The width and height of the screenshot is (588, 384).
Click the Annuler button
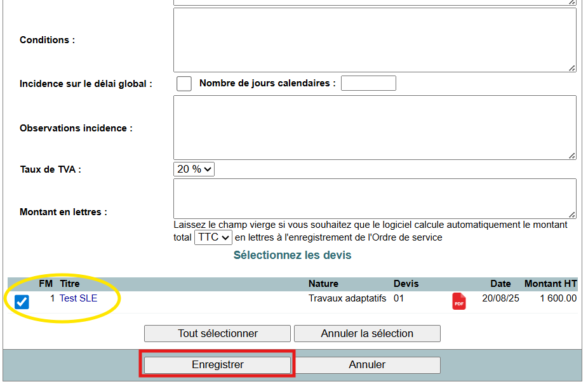(x=367, y=365)
